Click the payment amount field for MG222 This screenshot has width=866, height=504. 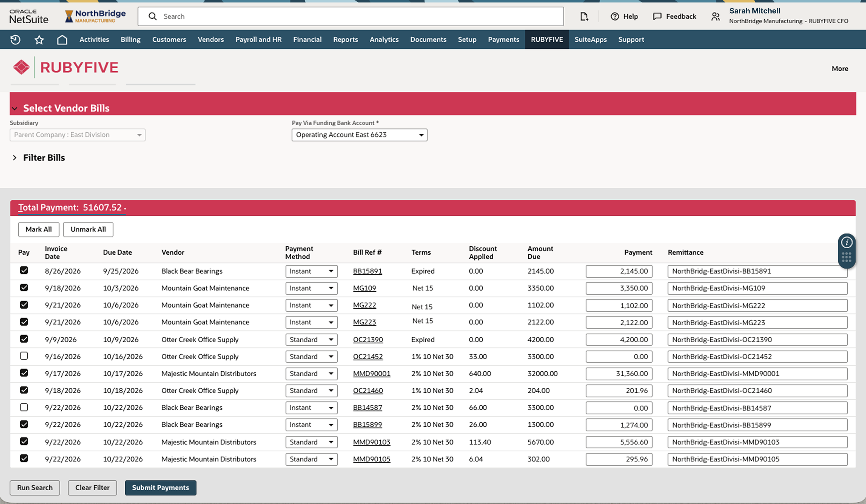click(619, 306)
